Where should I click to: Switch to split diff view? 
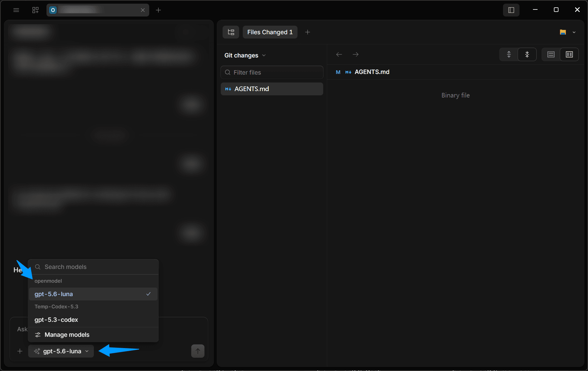(569, 54)
